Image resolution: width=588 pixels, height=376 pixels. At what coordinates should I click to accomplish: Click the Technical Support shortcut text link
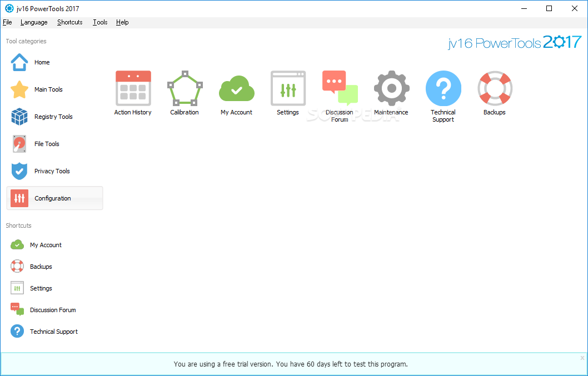coord(54,332)
